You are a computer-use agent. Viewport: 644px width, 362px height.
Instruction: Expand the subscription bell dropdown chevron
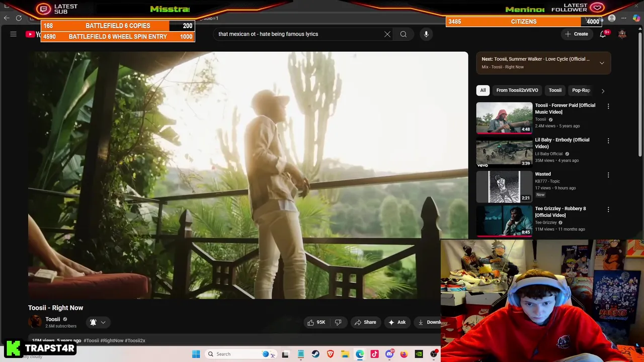(x=103, y=322)
